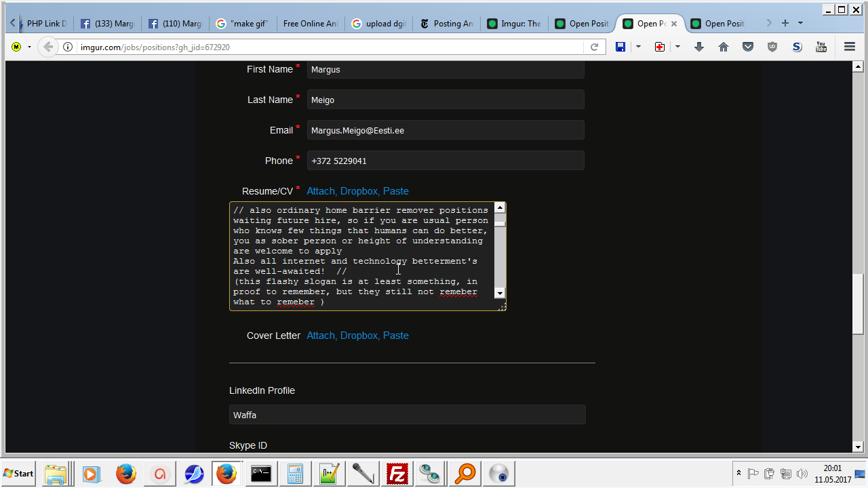868x488 pixels.
Task: Click the blue S extension icon
Action: [x=797, y=47]
